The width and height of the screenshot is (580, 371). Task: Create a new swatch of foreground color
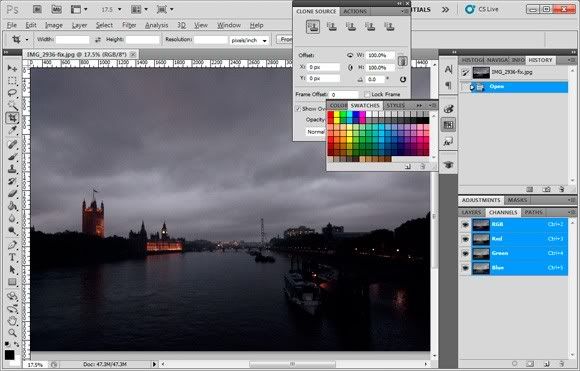408,167
